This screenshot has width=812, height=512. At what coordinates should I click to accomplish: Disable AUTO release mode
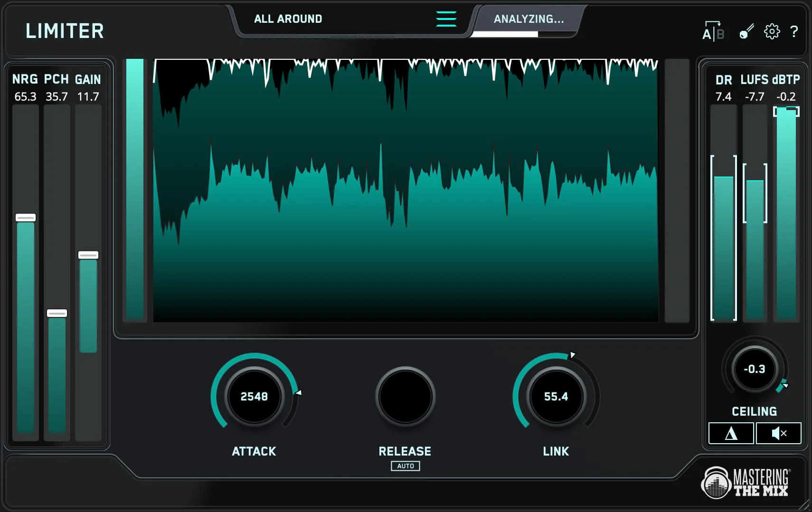[x=405, y=466]
